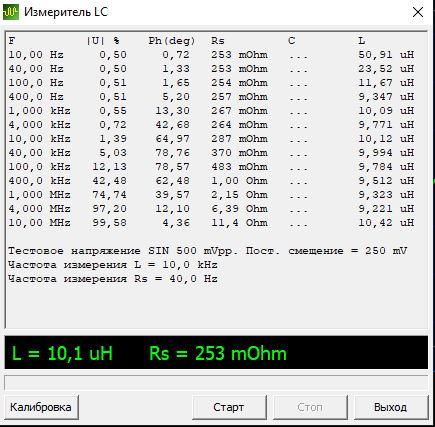This screenshot has width=435, height=427.
Task: Click the empty progress bar below the display
Action: pos(216,382)
